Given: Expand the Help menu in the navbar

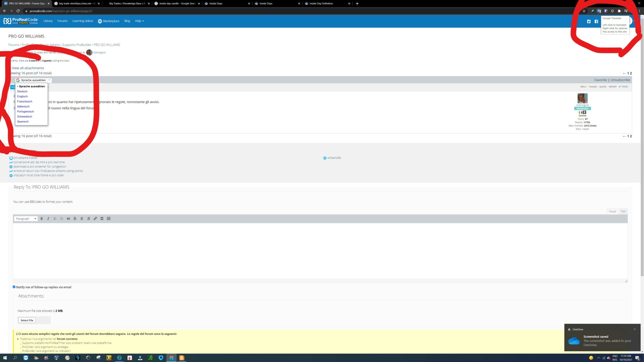Looking at the screenshot, I should [x=139, y=21].
